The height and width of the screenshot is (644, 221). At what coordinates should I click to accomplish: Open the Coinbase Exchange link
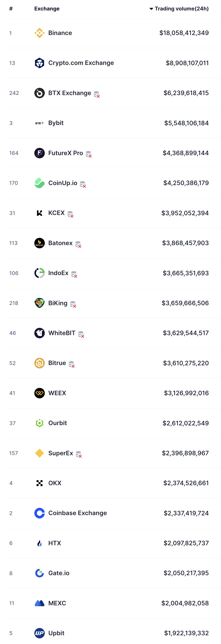(x=77, y=513)
